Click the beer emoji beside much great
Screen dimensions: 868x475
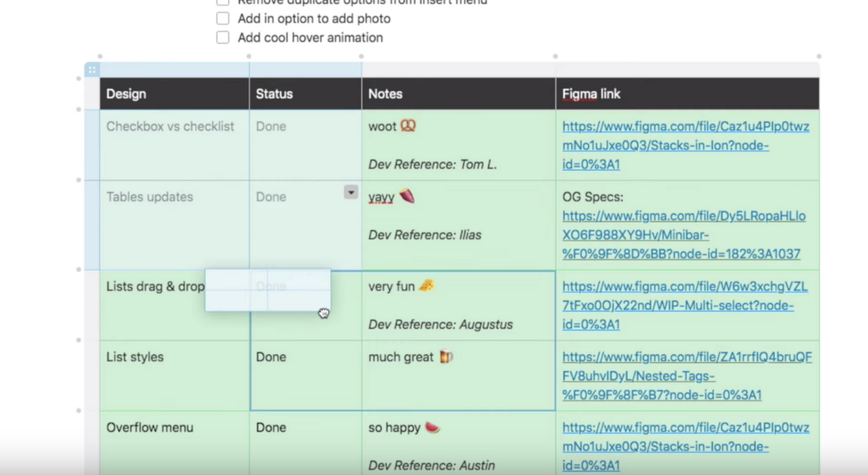[446, 357]
